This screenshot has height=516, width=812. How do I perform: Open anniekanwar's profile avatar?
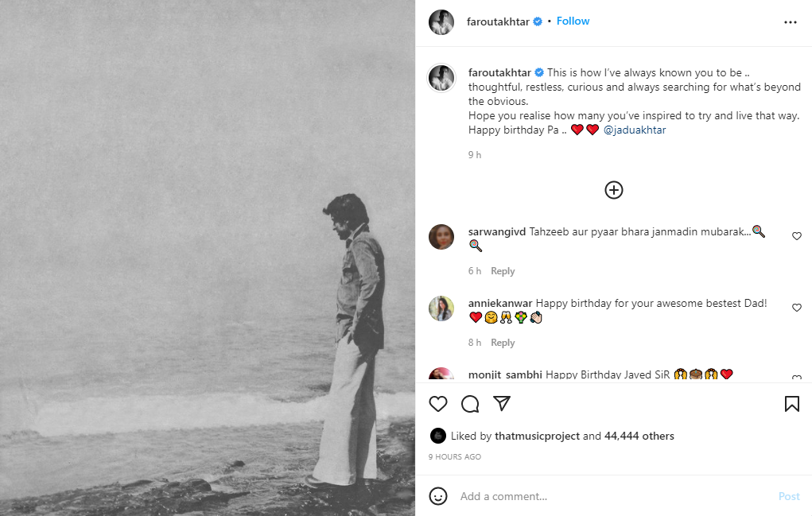(441, 308)
